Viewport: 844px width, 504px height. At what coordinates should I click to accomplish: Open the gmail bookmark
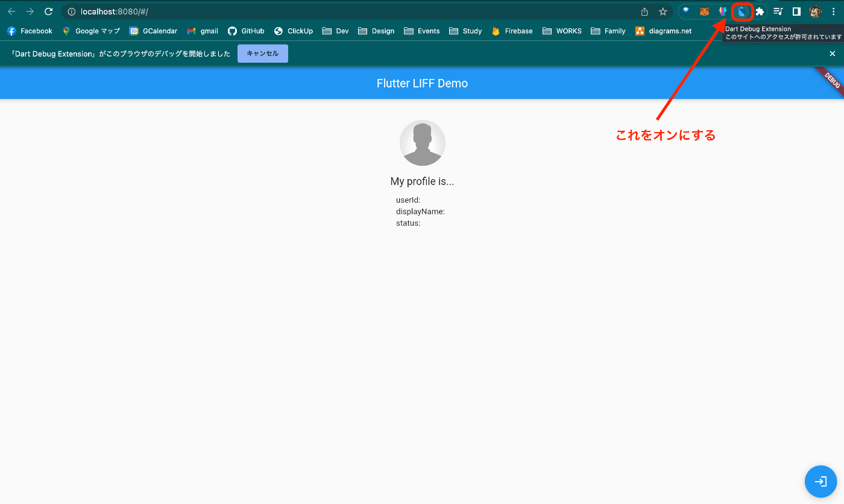point(203,31)
